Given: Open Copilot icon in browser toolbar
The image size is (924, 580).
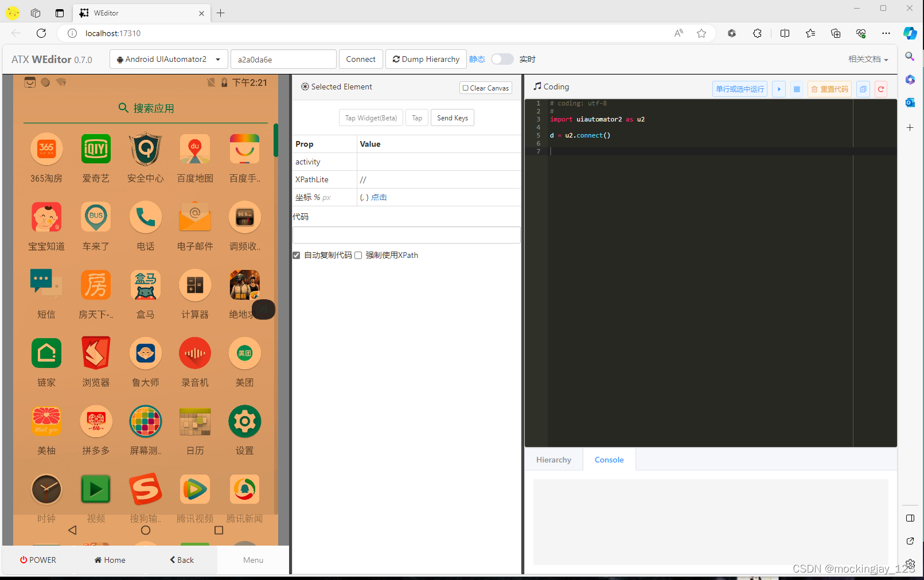Looking at the screenshot, I should tap(910, 33).
